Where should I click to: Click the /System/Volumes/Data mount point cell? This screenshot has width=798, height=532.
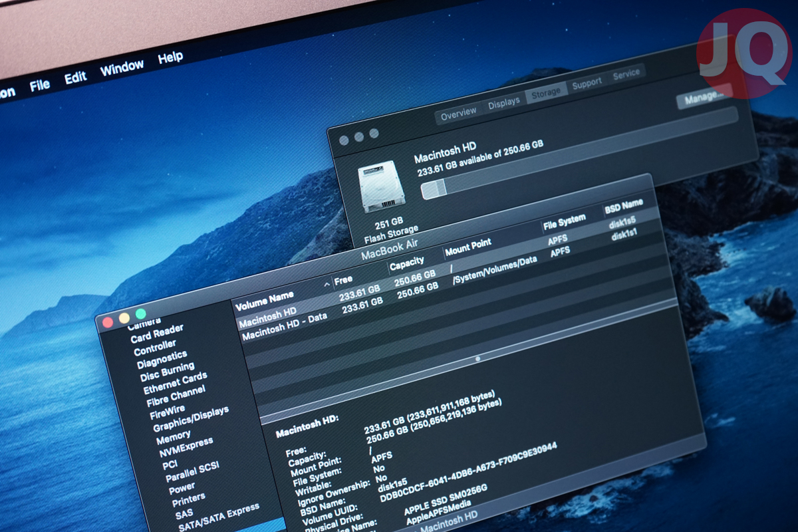pos(495,270)
